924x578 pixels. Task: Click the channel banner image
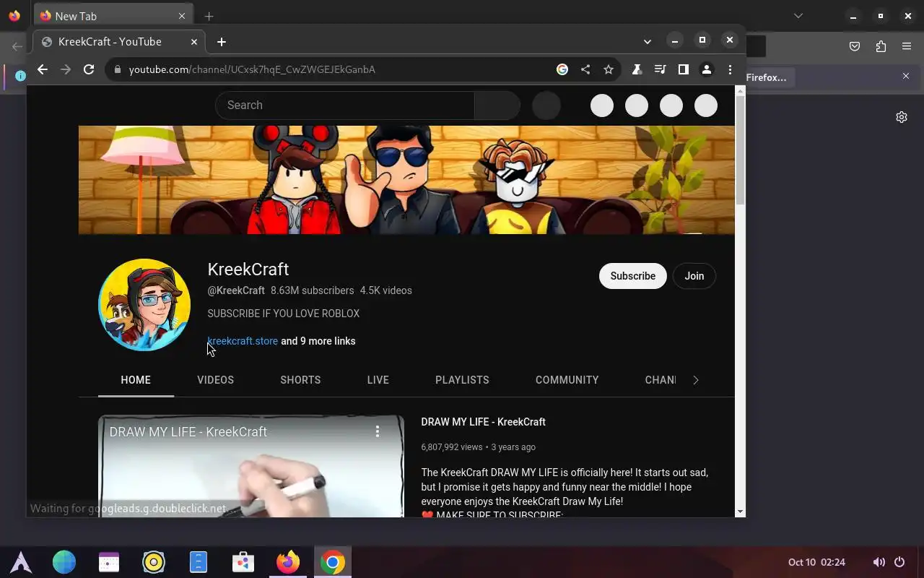click(x=406, y=180)
